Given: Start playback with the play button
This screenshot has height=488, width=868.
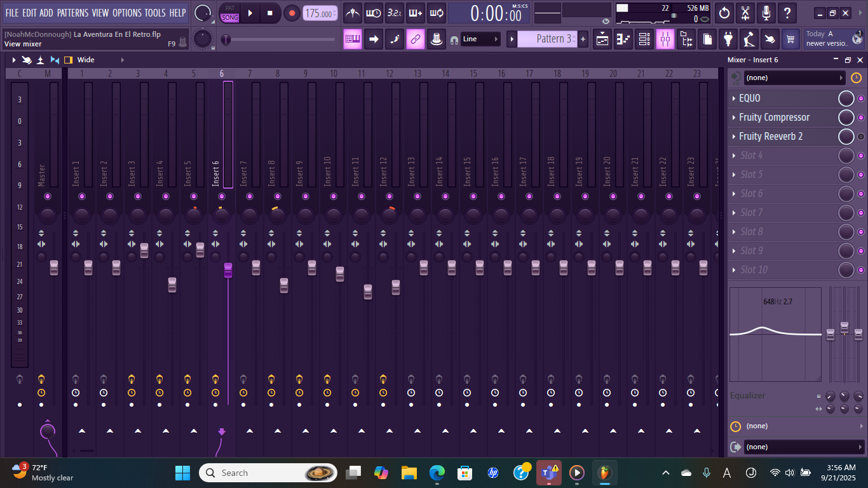Looking at the screenshot, I should pos(250,13).
